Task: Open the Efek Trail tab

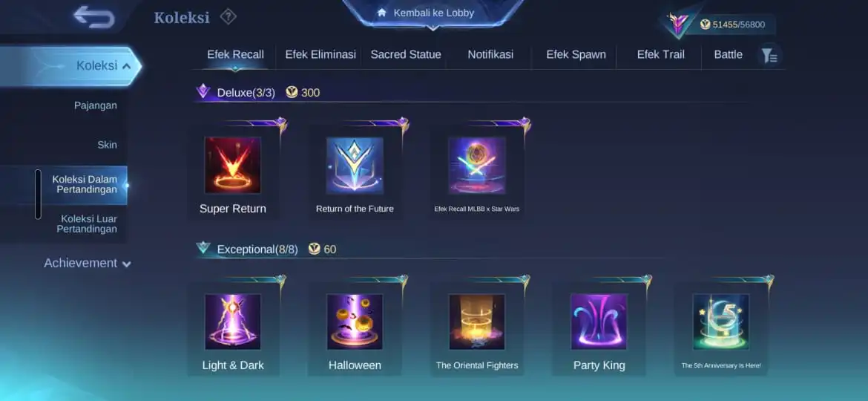Action: (660, 54)
